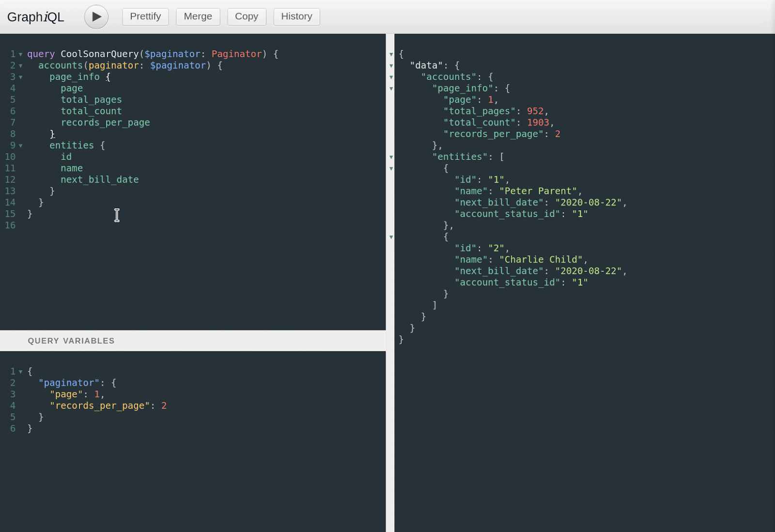Click "page" key in query variables
775x532 pixels.
pyautogui.click(x=66, y=394)
